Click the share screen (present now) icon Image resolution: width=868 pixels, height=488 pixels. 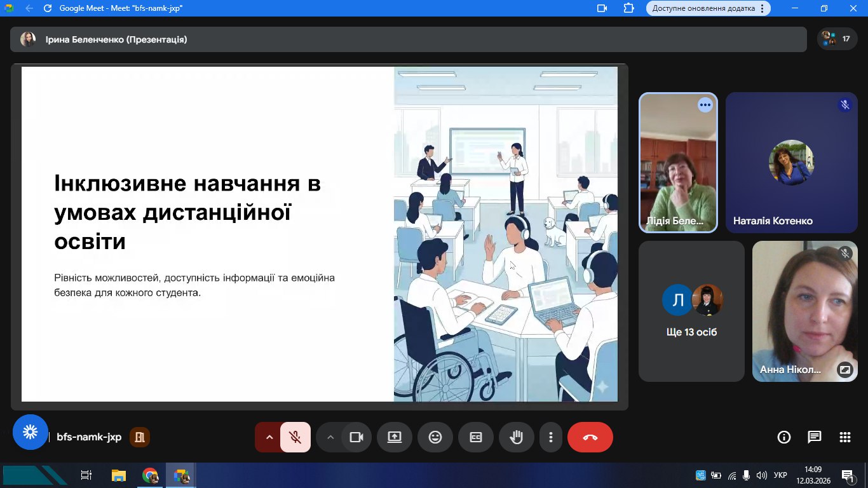point(395,437)
